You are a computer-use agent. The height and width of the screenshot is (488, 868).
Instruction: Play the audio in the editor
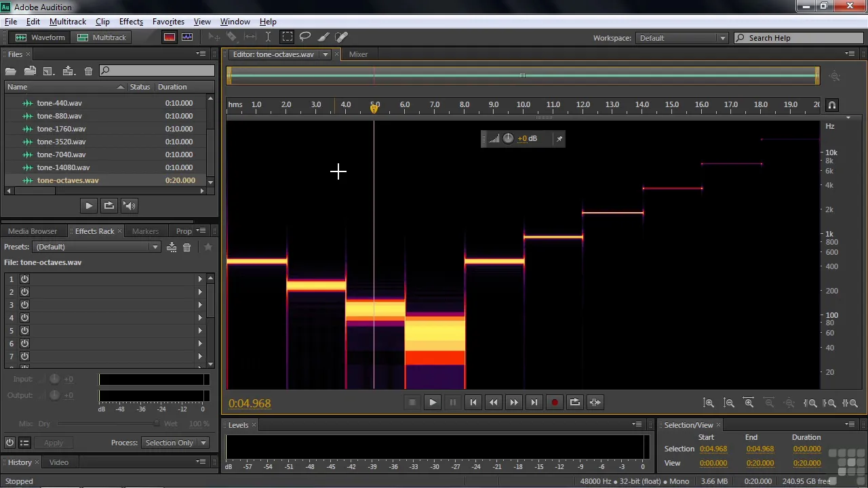[433, 403]
